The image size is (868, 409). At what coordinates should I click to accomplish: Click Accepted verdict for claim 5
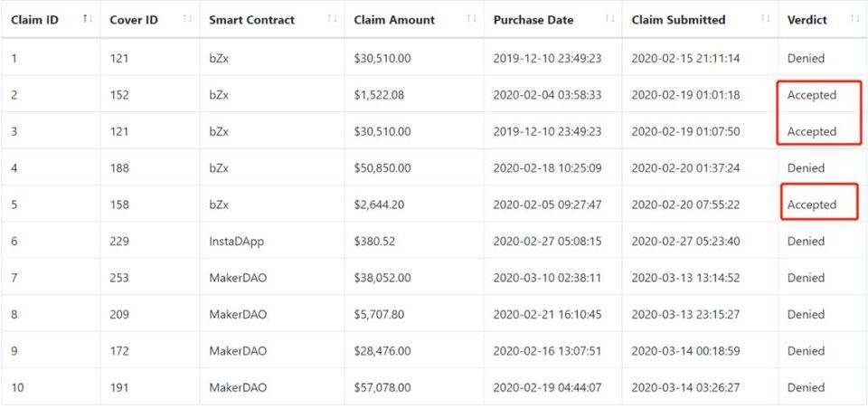pos(812,204)
